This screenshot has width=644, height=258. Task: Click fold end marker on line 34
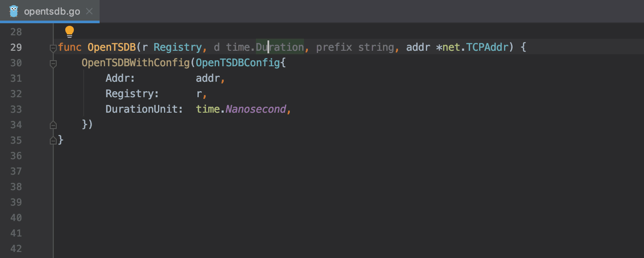point(53,125)
